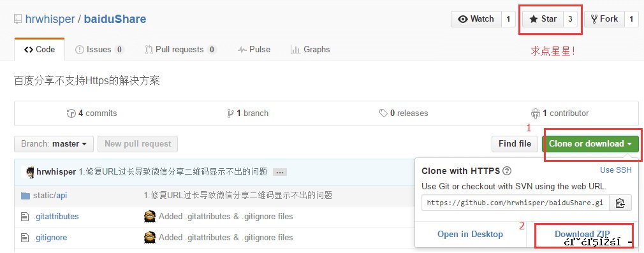Viewport: 644px width, 253px height.
Task: Open the .gitignore file
Action: click(50, 238)
